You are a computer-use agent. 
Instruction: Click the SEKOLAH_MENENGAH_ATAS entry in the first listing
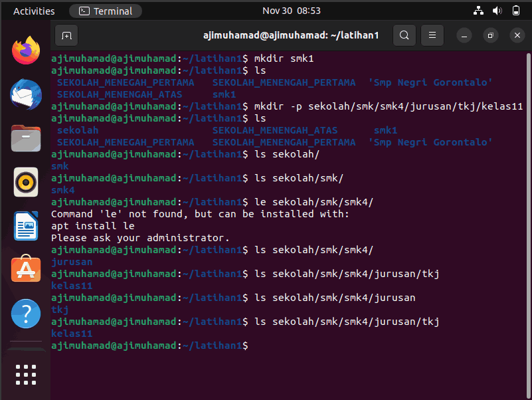tap(120, 94)
